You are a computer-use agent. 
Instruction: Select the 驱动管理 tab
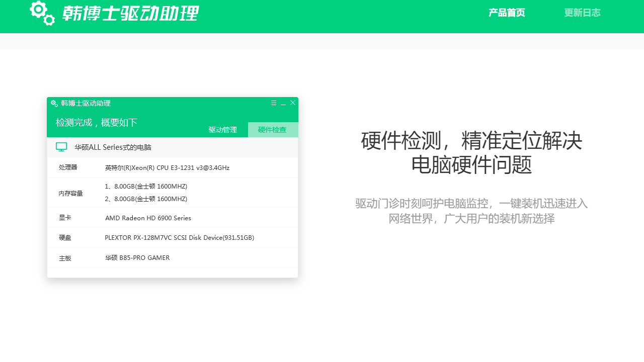(x=222, y=129)
